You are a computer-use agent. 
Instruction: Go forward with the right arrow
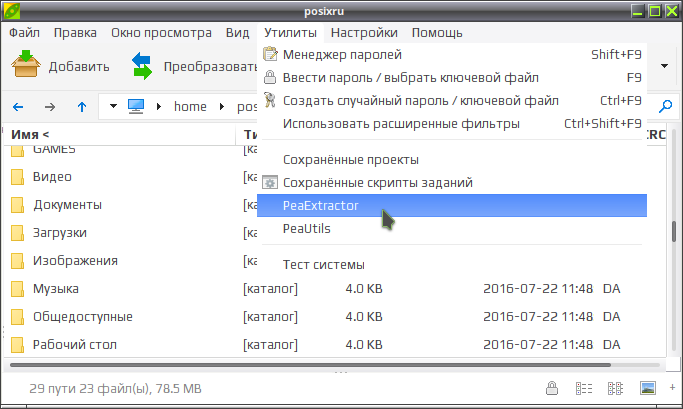[50, 107]
